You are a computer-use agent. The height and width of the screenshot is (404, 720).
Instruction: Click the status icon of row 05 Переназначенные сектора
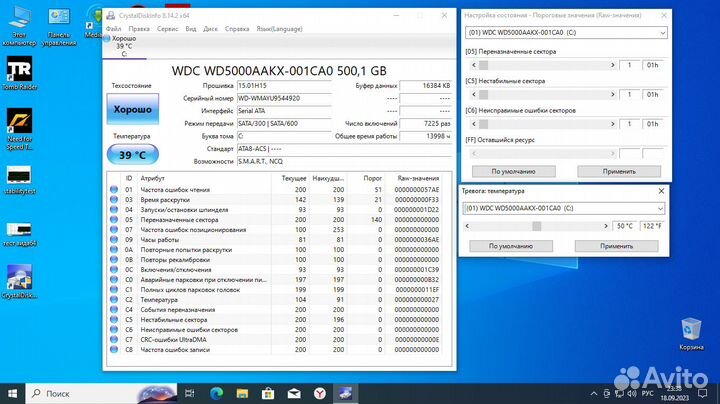(x=114, y=219)
